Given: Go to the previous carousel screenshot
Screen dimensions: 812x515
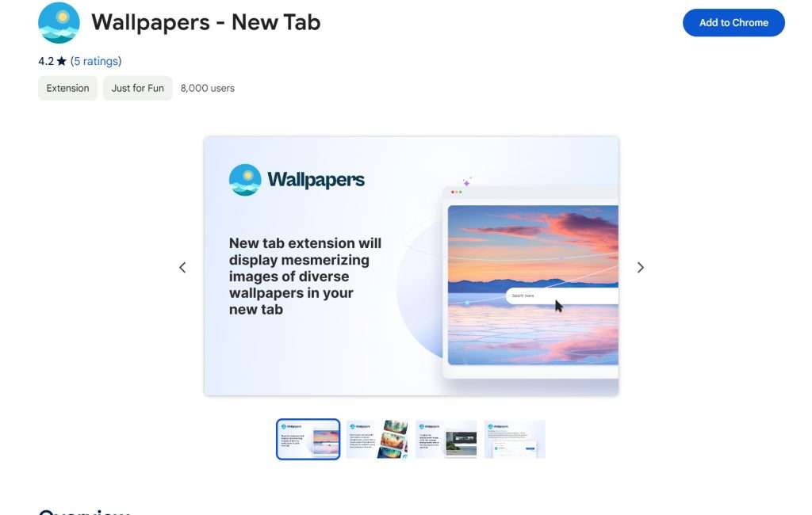Looking at the screenshot, I should (182, 268).
